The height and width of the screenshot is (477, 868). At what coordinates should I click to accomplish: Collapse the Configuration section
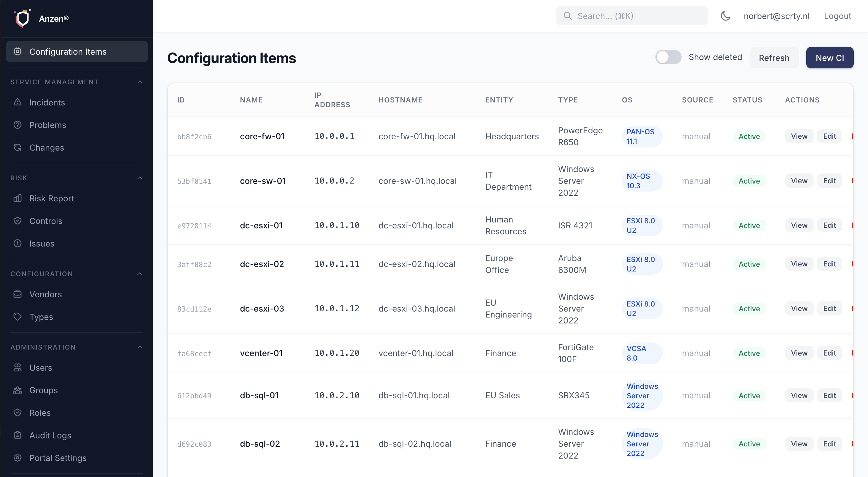[x=140, y=273]
